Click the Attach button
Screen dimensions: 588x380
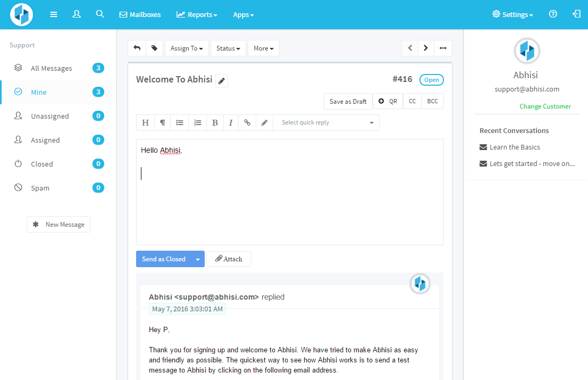click(229, 259)
